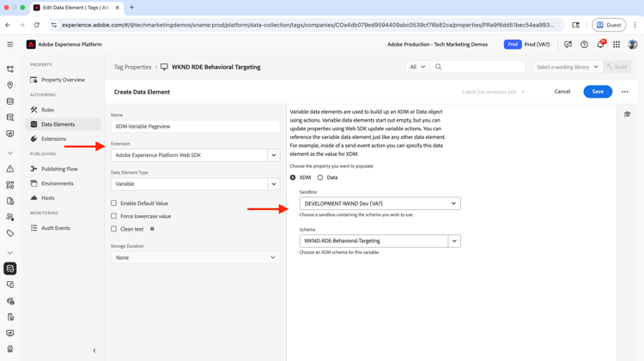Click the Clean text info icon
The height and width of the screenshot is (361, 644).
coord(152,229)
